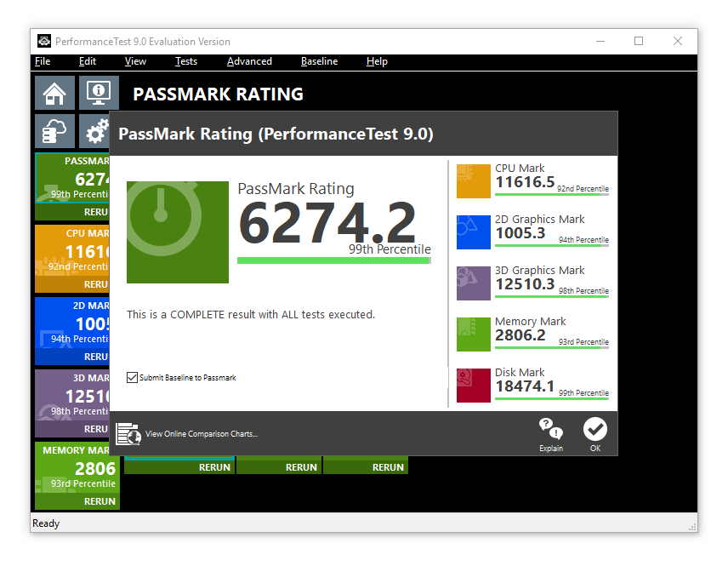Click RERUN on the Memory Mark tile
The image size is (728, 566).
[100, 501]
